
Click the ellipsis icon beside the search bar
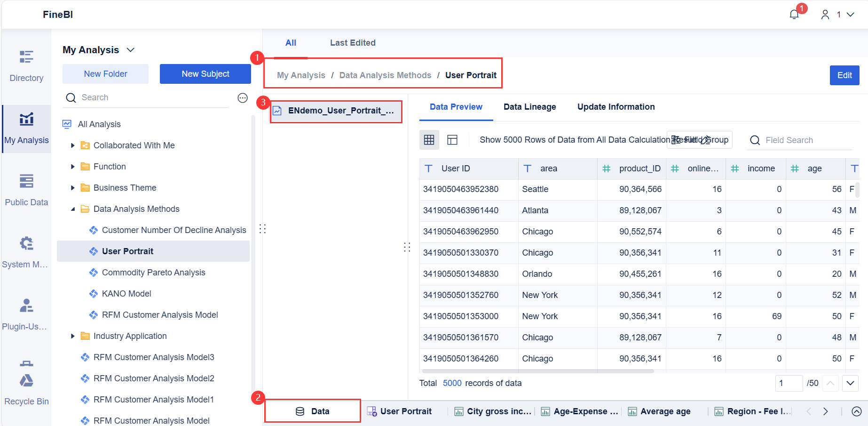point(242,98)
